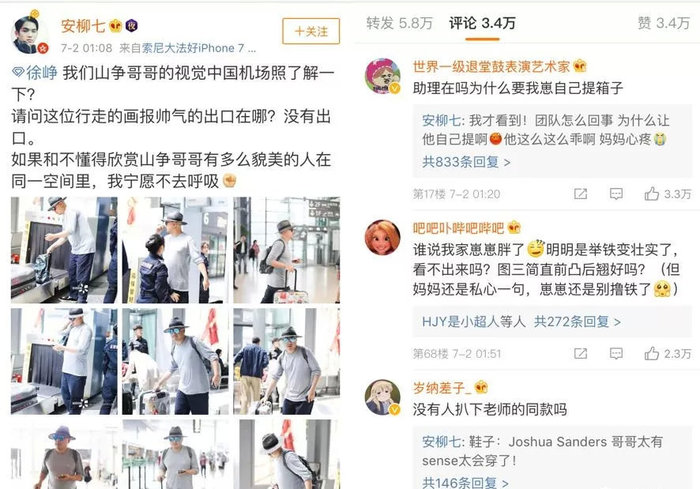Switch to the 转发 5.8万 tab
Screen dimensions: 700x489
tap(399, 23)
